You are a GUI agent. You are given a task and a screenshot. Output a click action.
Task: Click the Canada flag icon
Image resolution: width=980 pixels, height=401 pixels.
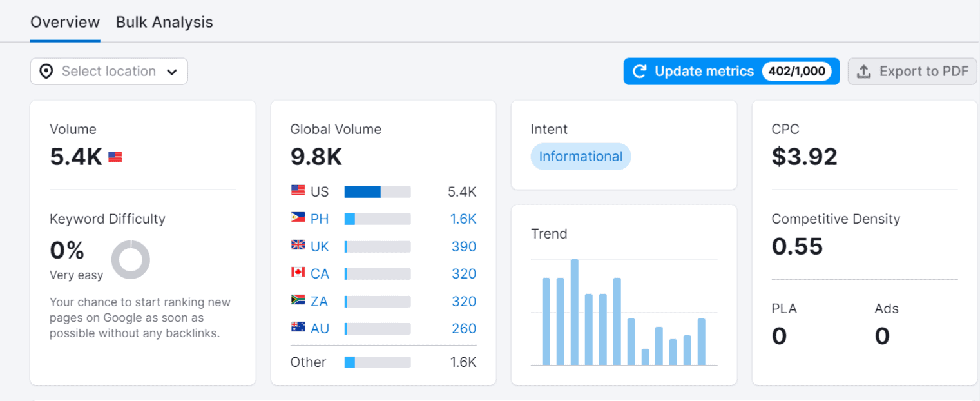click(x=298, y=273)
